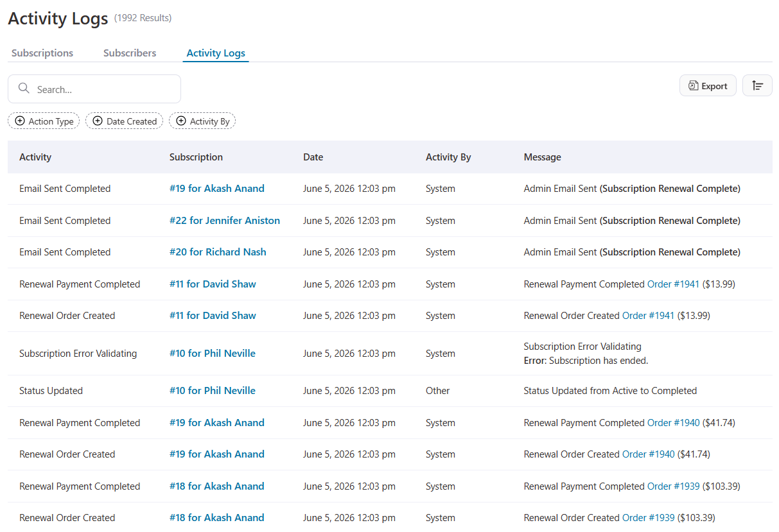The width and height of the screenshot is (779, 532).
Task: Open #18 for Akash Anand in Renewal Order Created row
Action: click(217, 518)
